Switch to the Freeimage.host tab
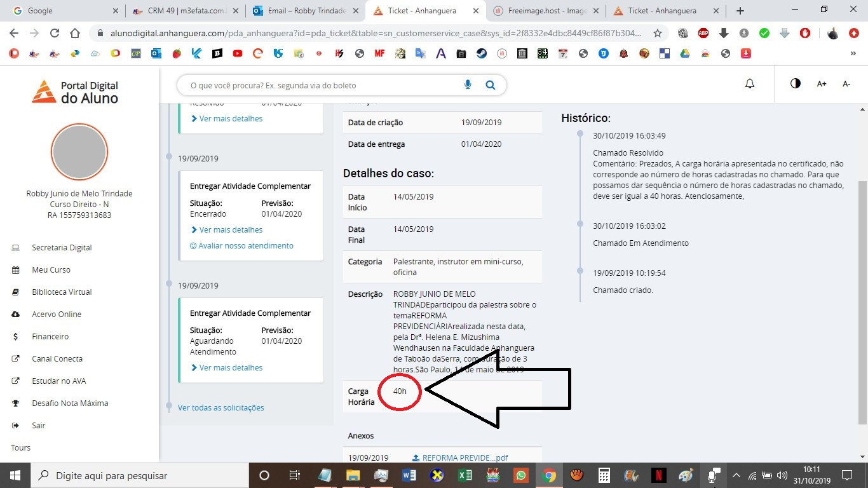 545,11
